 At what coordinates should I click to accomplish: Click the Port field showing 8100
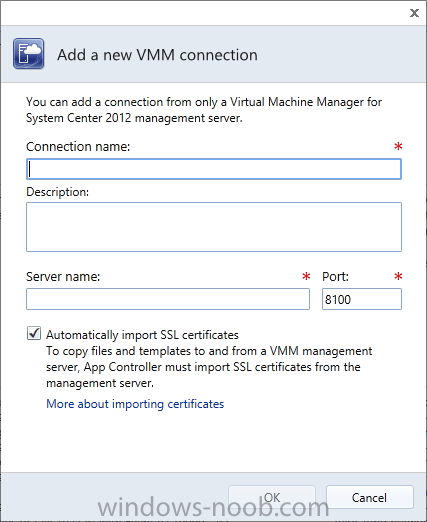click(362, 299)
